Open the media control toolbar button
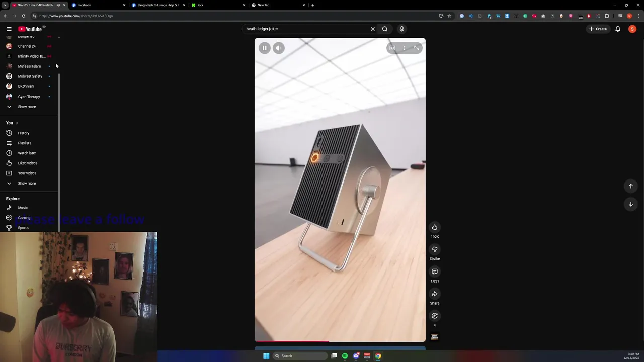This screenshot has width=644, height=362. click(x=620, y=16)
